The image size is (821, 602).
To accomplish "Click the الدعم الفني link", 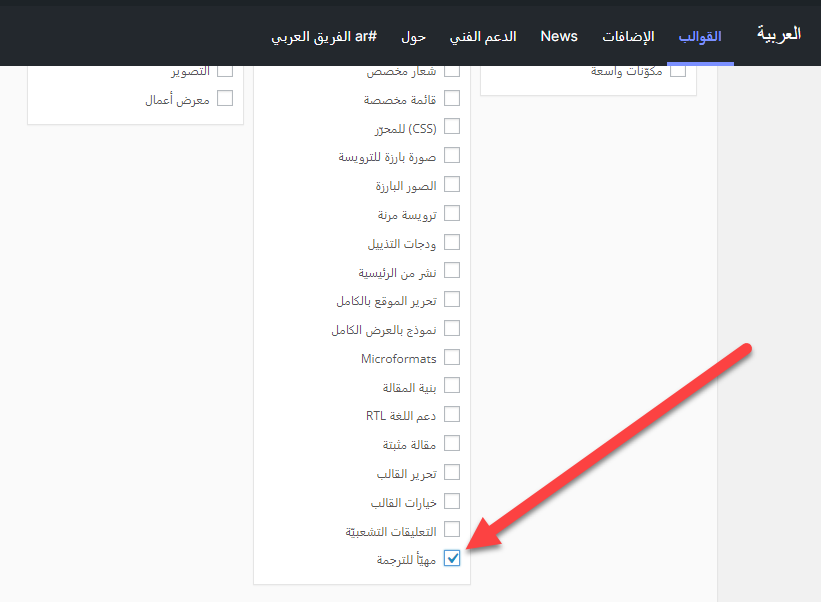I will [x=483, y=37].
